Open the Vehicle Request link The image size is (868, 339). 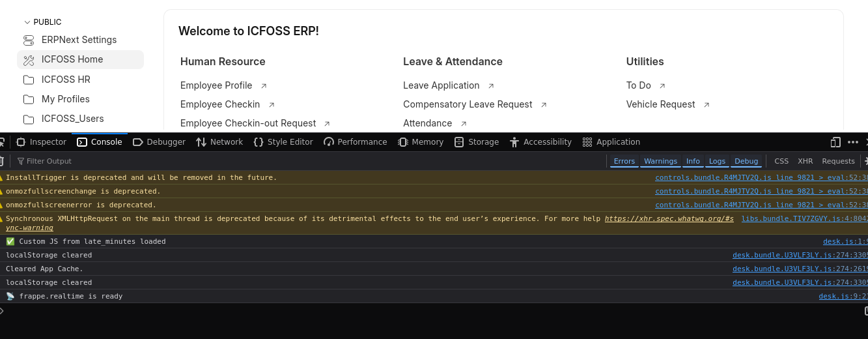click(x=661, y=104)
